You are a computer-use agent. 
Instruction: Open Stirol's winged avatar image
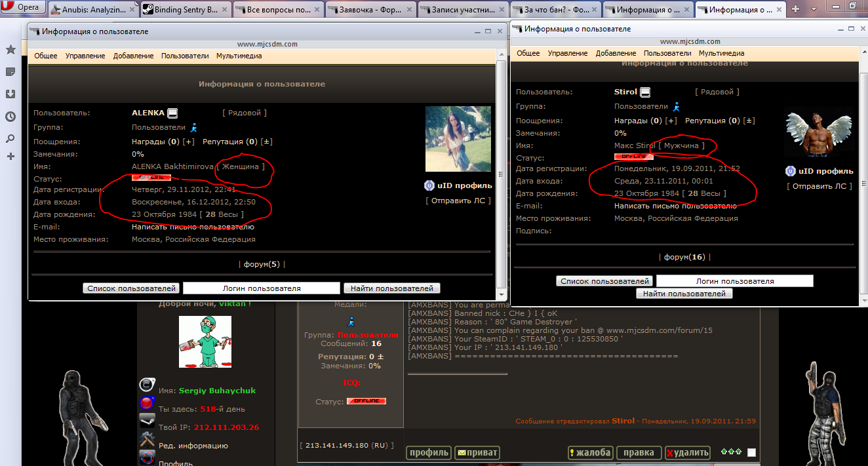819,133
